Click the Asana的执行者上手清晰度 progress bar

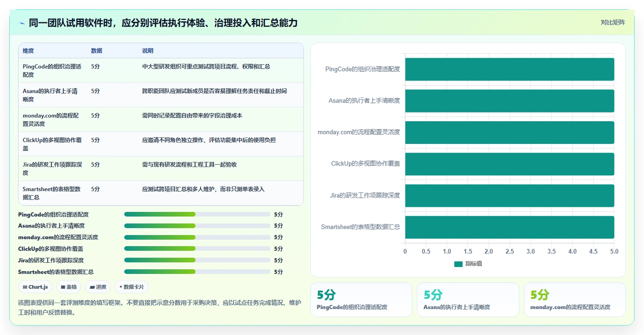coord(197,226)
